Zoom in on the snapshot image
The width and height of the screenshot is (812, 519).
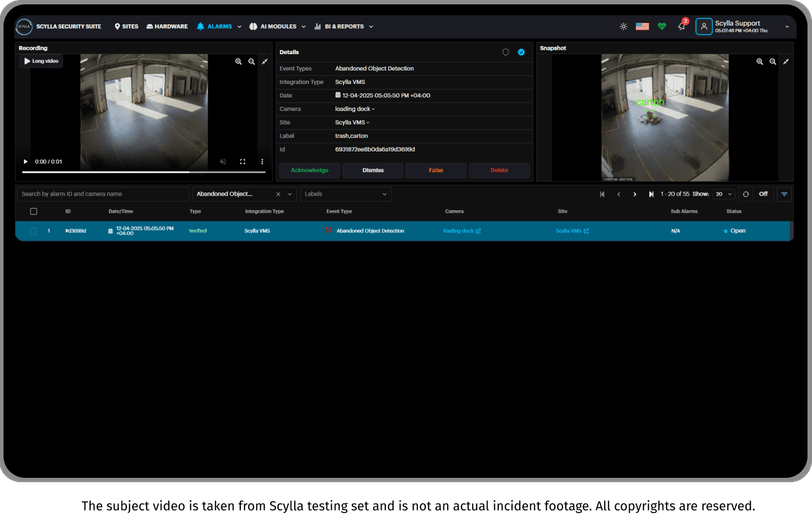pos(760,61)
